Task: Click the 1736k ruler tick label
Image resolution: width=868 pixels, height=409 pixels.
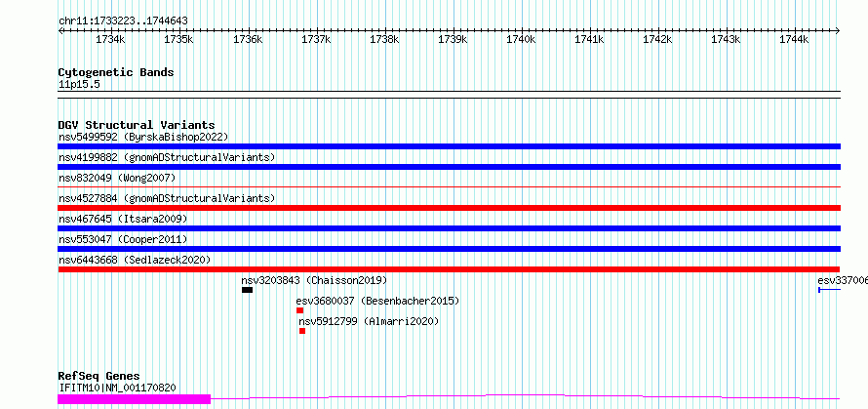Action: click(248, 39)
